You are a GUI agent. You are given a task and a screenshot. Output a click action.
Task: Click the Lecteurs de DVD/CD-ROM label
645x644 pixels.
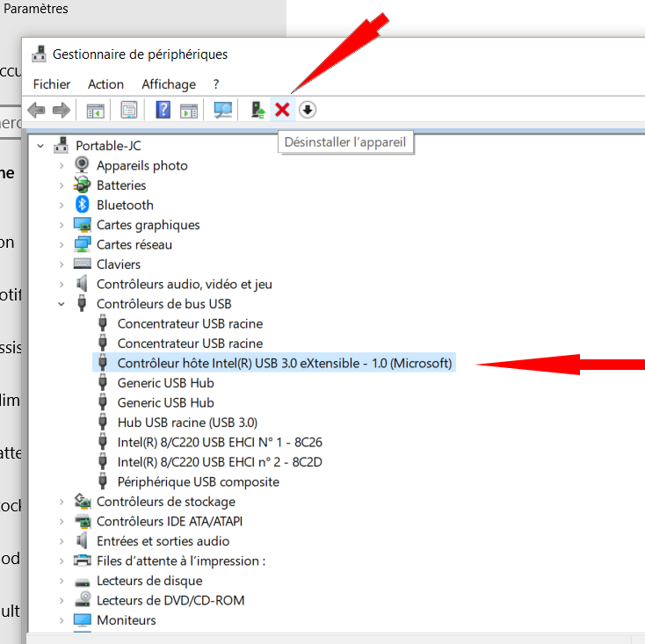point(170,600)
